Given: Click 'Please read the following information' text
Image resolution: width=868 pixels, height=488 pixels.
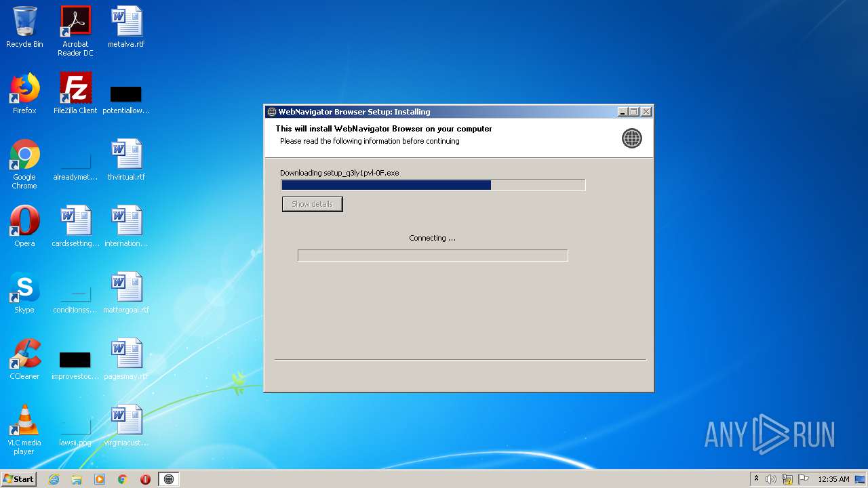Looking at the screenshot, I should tap(370, 141).
